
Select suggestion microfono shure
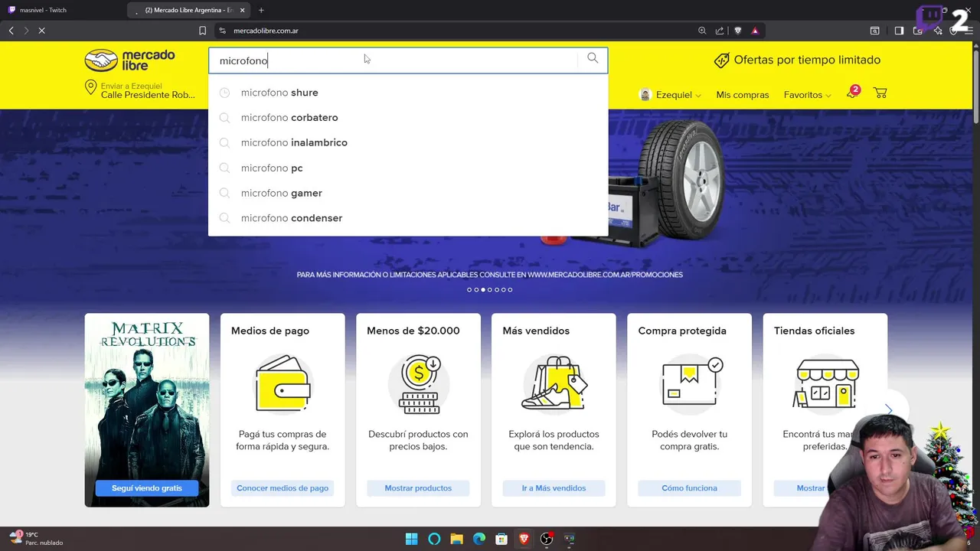coord(408,93)
